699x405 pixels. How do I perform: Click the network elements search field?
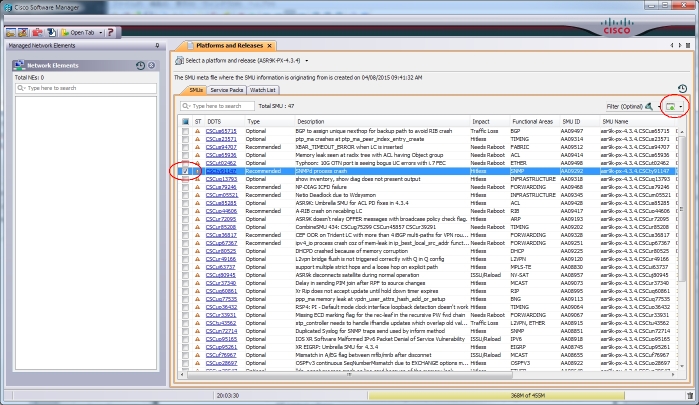(86, 88)
